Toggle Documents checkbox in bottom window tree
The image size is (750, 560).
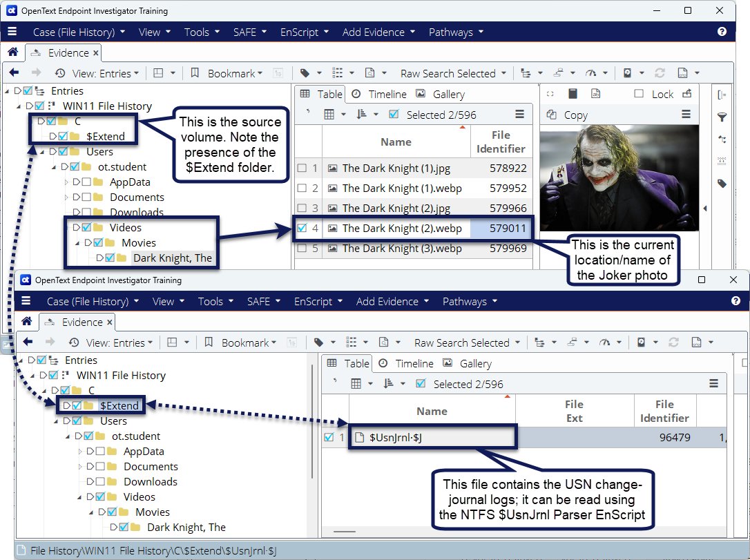click(x=100, y=466)
